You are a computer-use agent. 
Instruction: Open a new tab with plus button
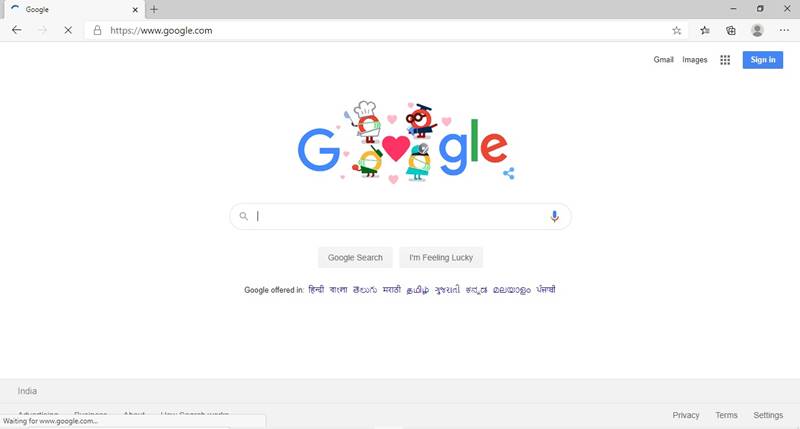pyautogui.click(x=154, y=9)
